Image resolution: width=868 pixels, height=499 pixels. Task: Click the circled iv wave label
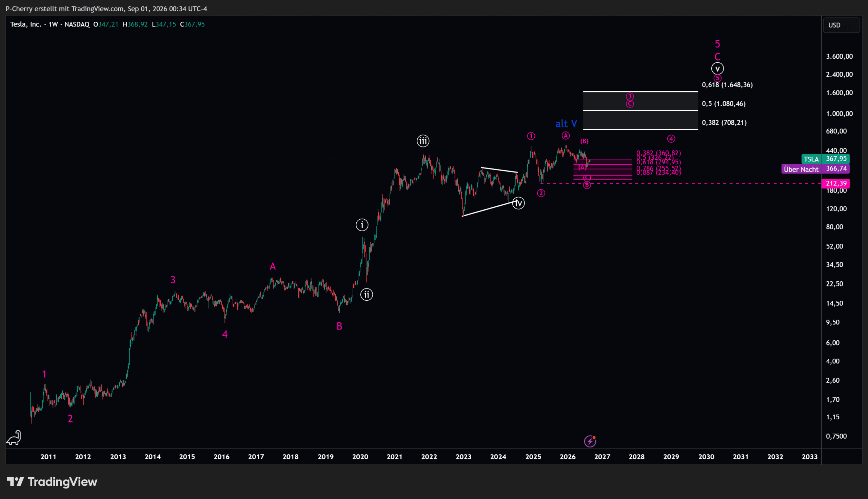(x=518, y=203)
